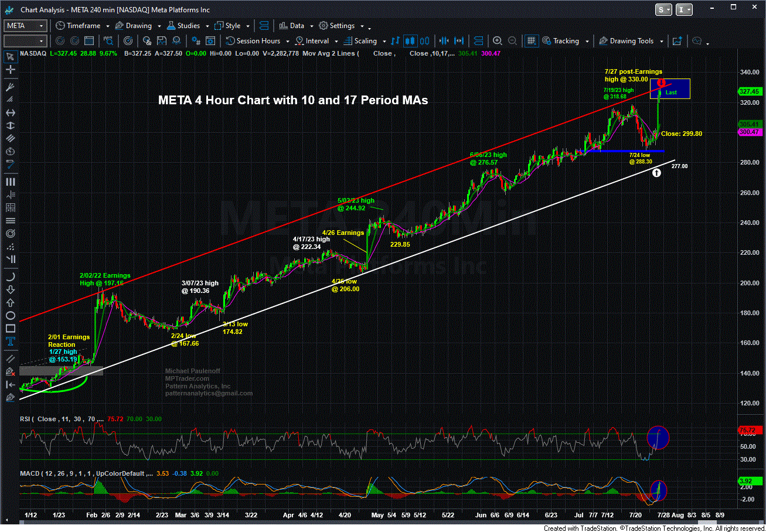Toggle compress bar spacing
Screen dimensions: 766x532
pos(444,41)
